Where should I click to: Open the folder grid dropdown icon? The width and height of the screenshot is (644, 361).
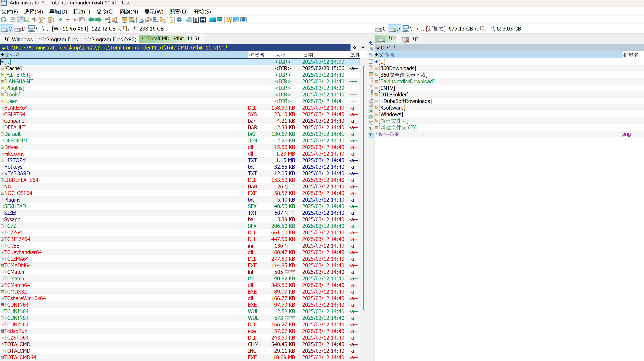tap(229, 20)
